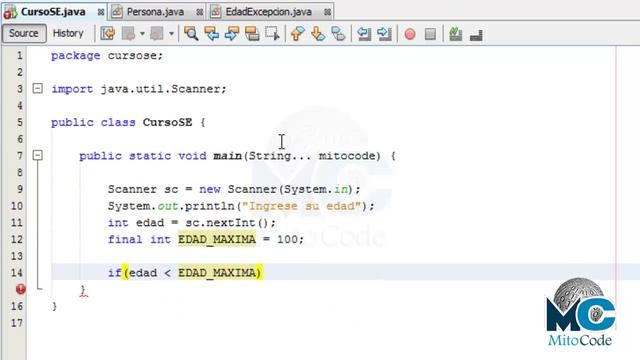Click the EdadExcepcion.java tab's file icon

tap(216, 12)
